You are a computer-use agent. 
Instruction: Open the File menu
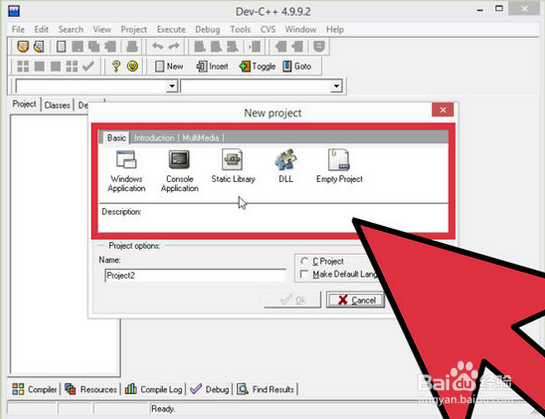[18, 29]
